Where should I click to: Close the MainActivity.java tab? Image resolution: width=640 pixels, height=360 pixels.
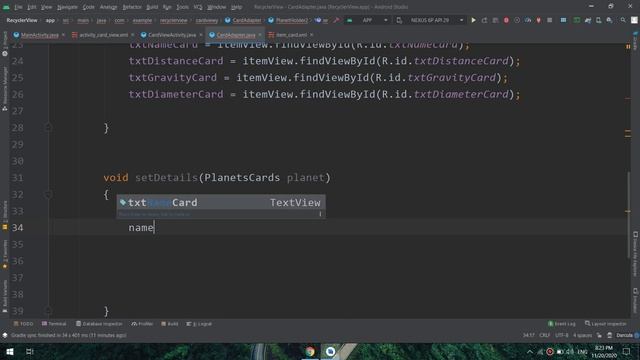[63, 35]
